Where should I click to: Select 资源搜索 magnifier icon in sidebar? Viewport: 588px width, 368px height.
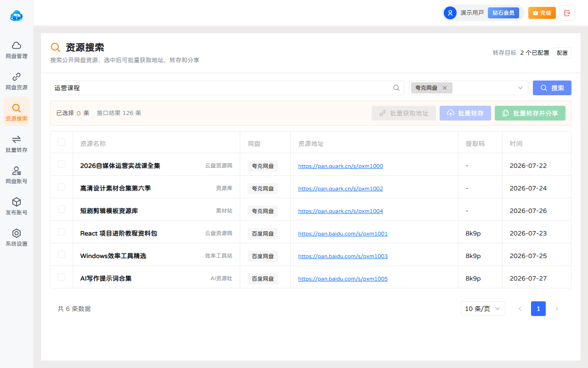(x=17, y=108)
